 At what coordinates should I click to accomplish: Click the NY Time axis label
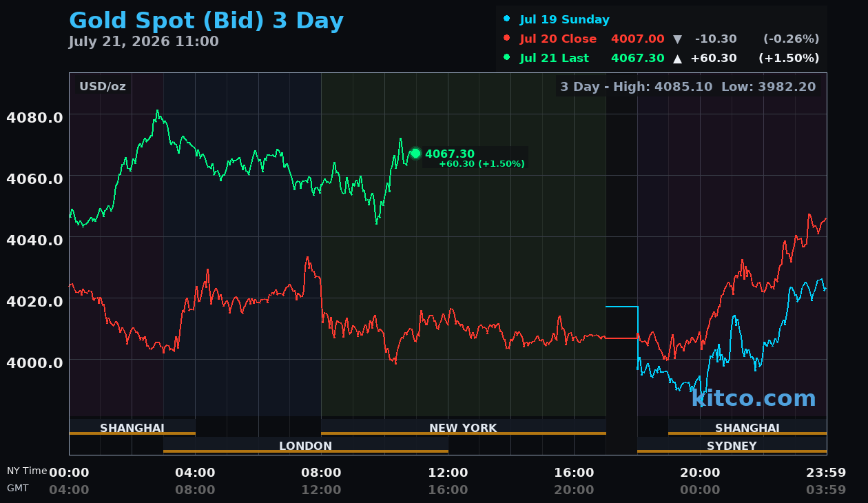pyautogui.click(x=27, y=471)
